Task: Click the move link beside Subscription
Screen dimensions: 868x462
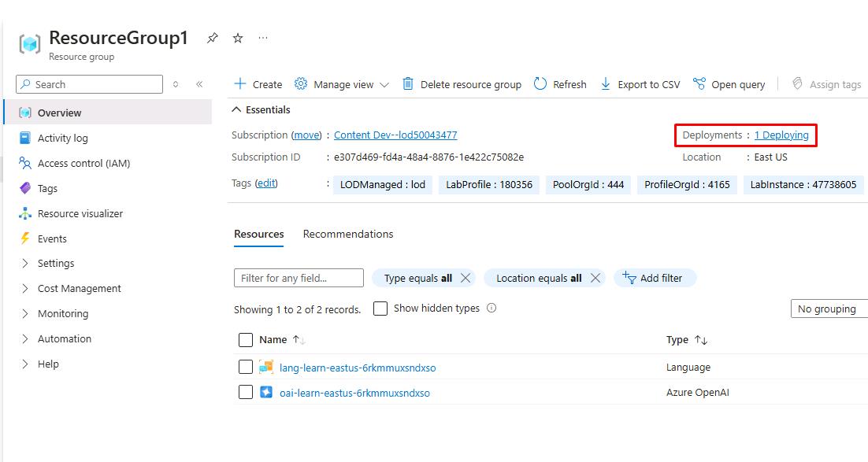Action: click(x=306, y=135)
